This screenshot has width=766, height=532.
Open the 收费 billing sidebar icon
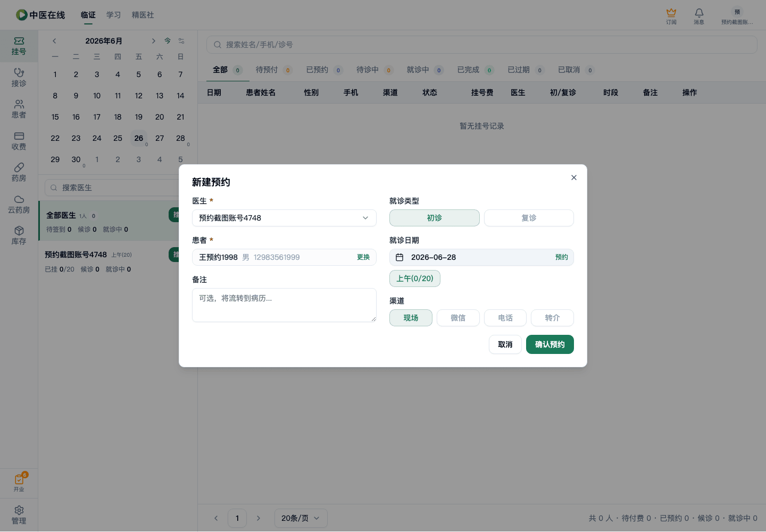click(x=19, y=141)
